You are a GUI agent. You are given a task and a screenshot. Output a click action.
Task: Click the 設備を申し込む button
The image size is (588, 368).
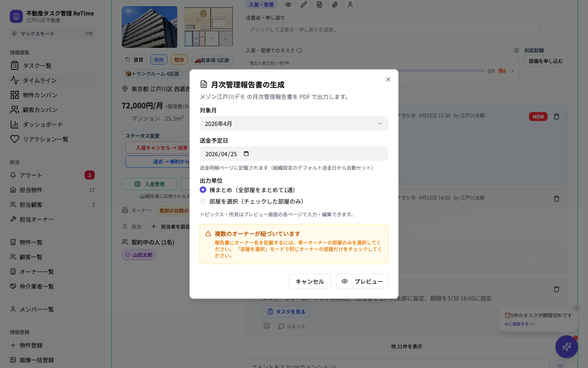tap(546, 61)
